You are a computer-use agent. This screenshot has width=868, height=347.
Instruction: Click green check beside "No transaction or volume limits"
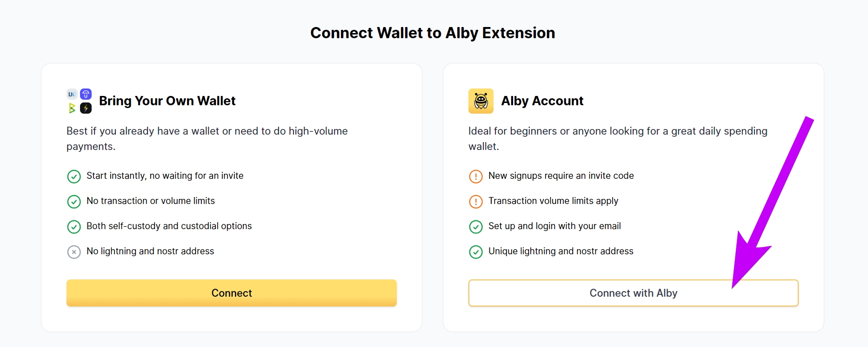coord(74,202)
